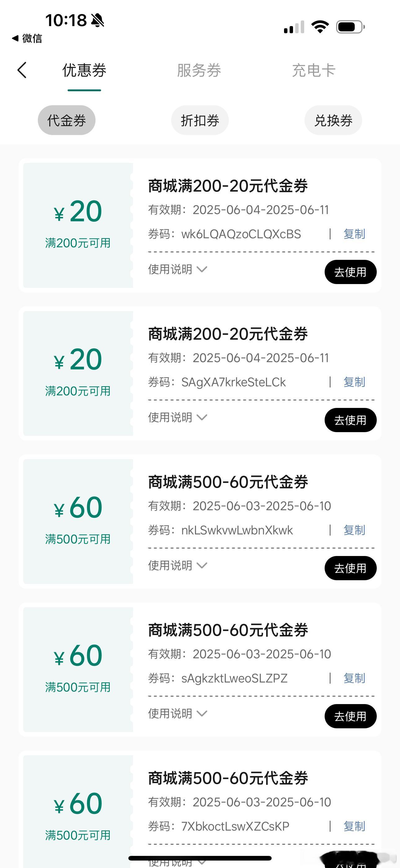Copy code wk6LQAQzoCLQXcBS with 复制

[354, 234]
